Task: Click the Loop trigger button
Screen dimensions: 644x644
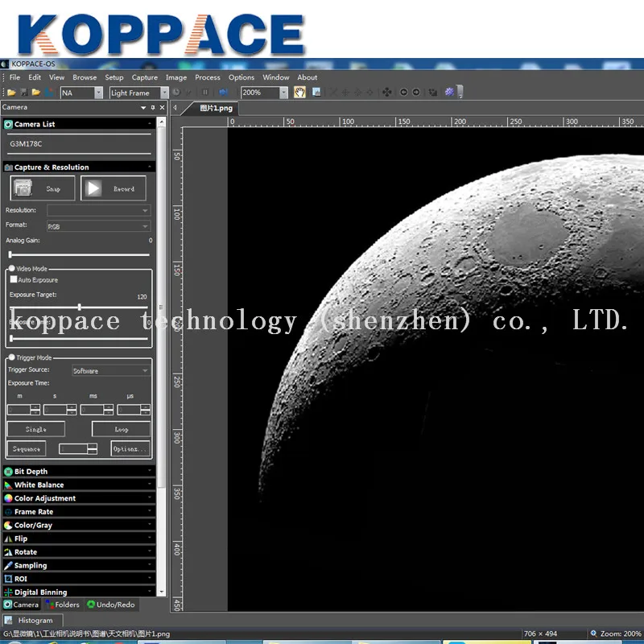Action: click(122, 429)
